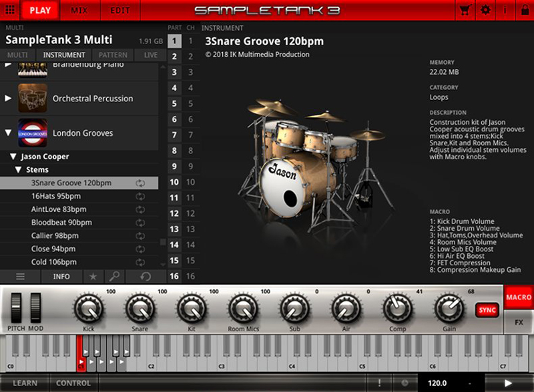Viewport: 534px width, 392px height.
Task: Expand Orchestral Percussion library
Action: [8, 99]
